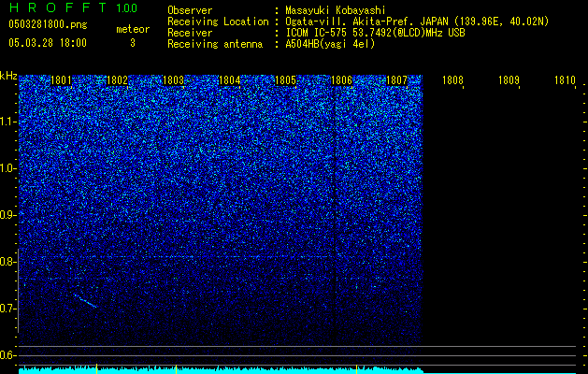The width and height of the screenshot is (588, 374).
Task: Click the 1809 time marker
Action: tap(509, 80)
